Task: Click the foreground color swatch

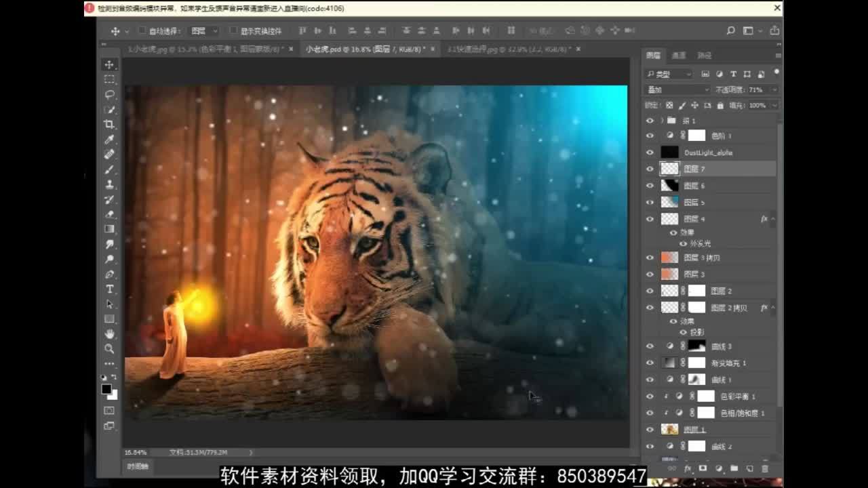Action: pyautogui.click(x=106, y=389)
